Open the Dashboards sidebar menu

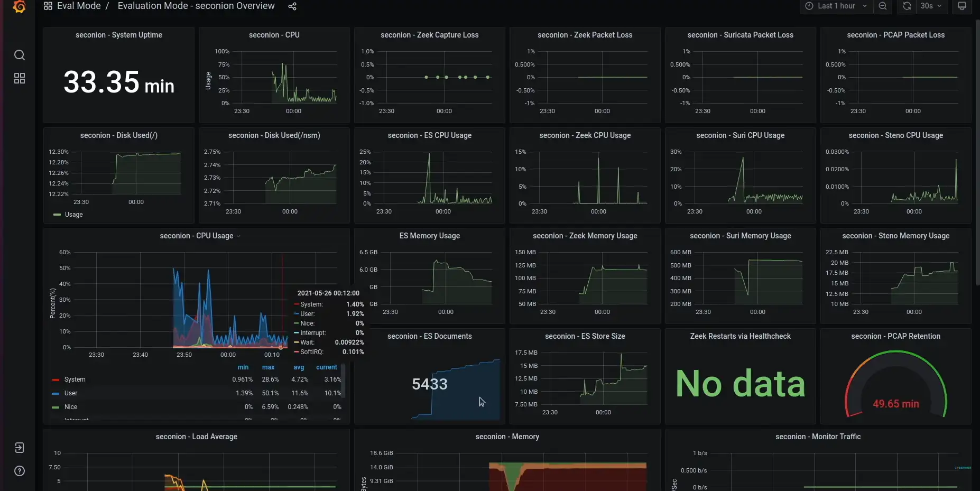tap(19, 78)
